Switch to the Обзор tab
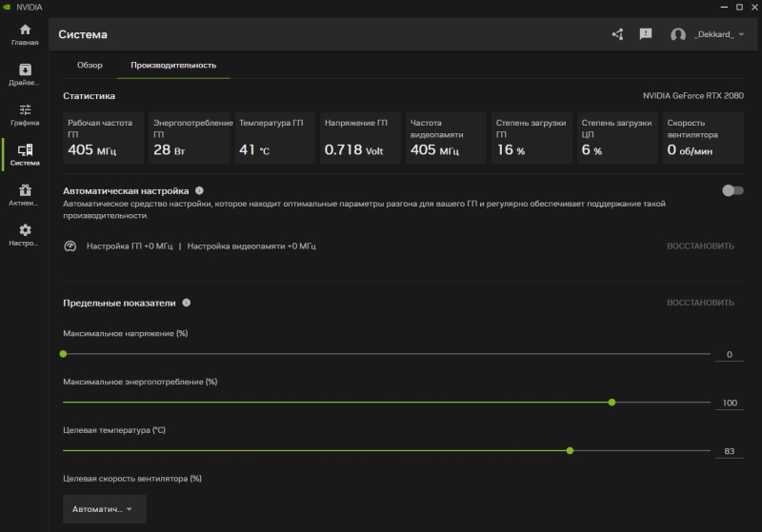 point(90,65)
